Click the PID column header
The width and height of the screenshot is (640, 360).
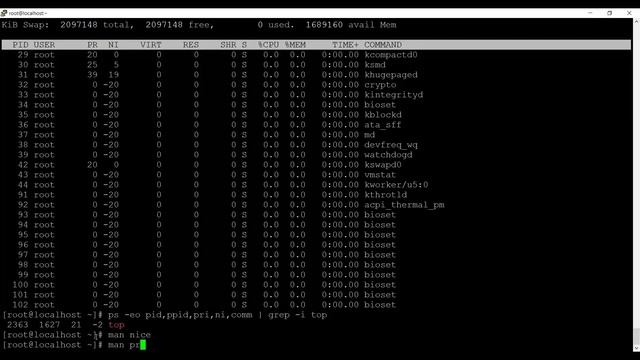pos(20,45)
